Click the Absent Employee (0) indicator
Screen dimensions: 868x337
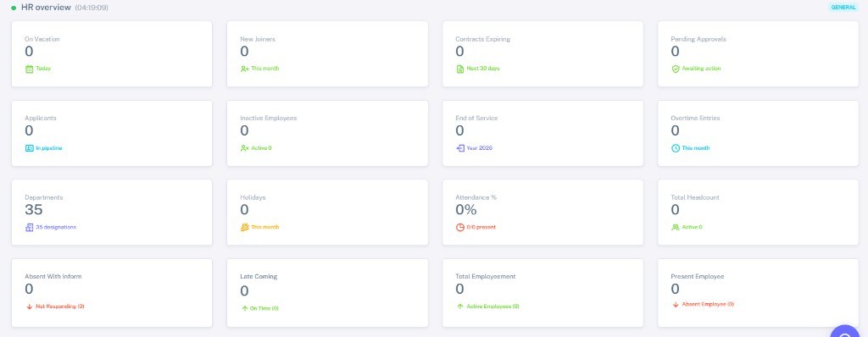click(708, 304)
